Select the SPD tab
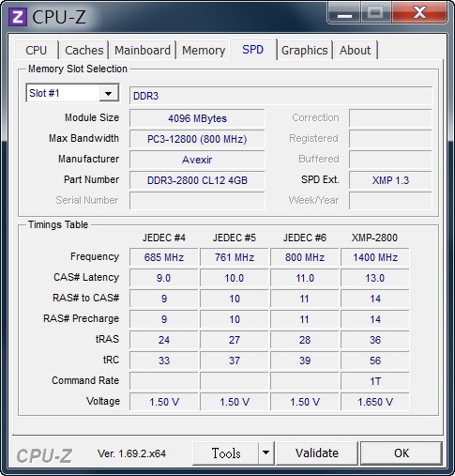 click(253, 49)
